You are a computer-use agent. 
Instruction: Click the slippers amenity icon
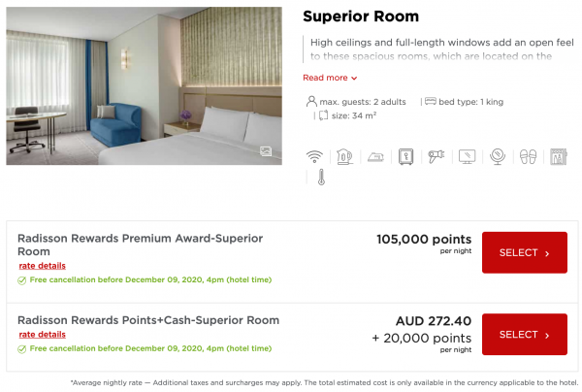(529, 155)
